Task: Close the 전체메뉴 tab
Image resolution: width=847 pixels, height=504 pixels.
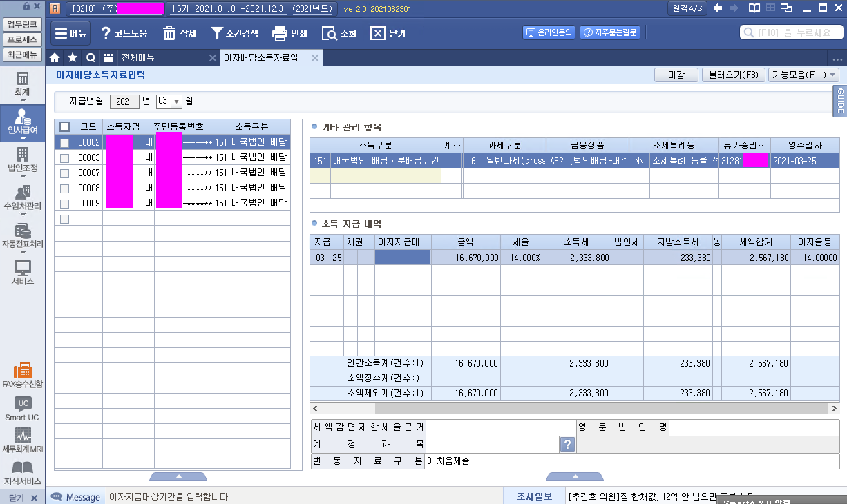Action: point(213,58)
